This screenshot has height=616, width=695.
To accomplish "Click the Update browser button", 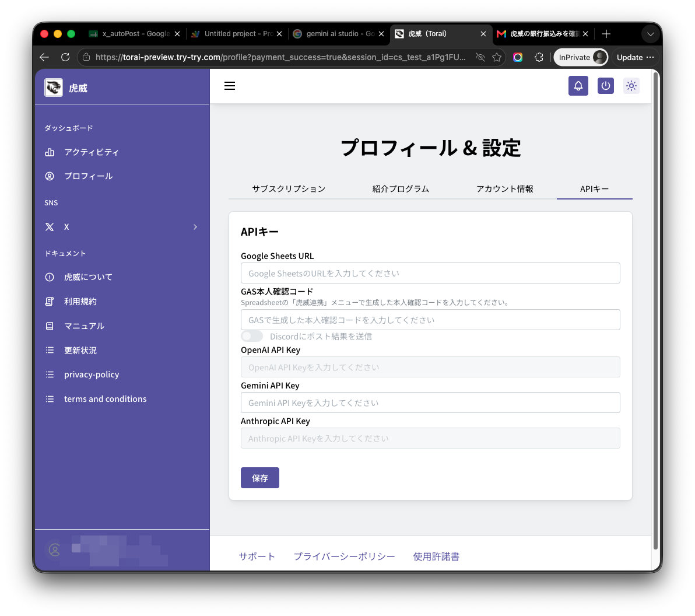I will click(x=635, y=57).
